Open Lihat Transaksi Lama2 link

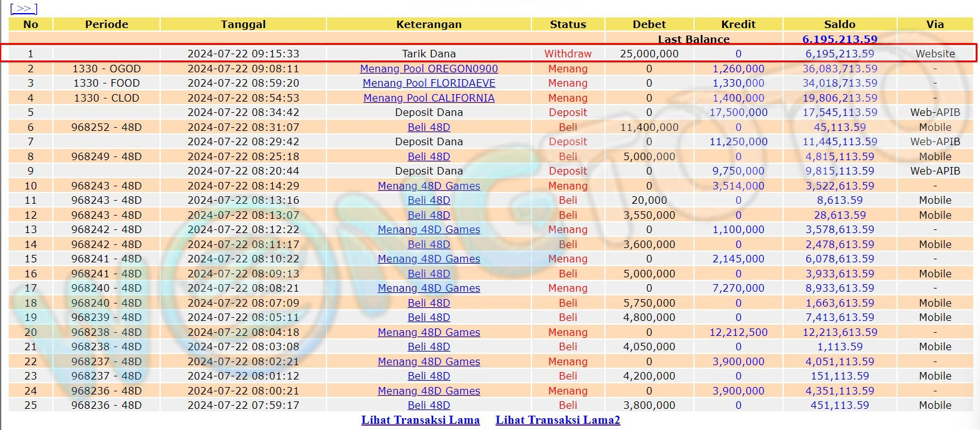point(558,420)
